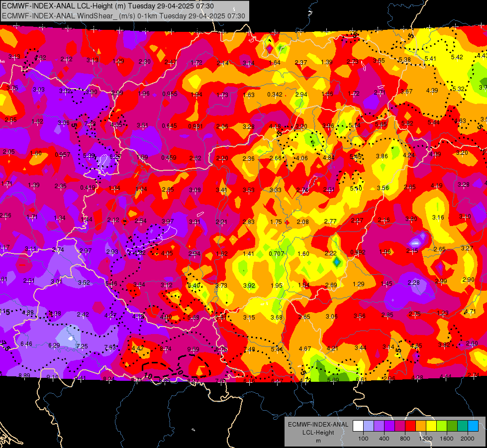This screenshot has height=448, width=487.
Task: Click the wind shear value 6.75
Action: click(x=221, y=349)
